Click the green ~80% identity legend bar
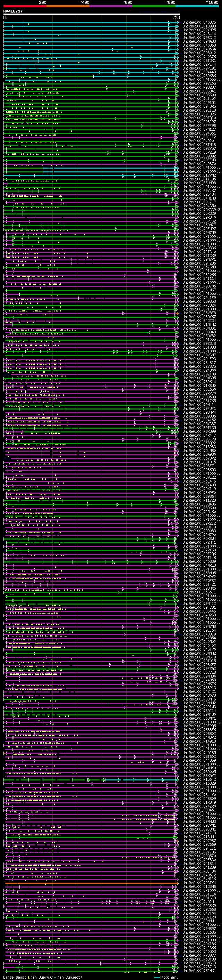 [154, 6]
